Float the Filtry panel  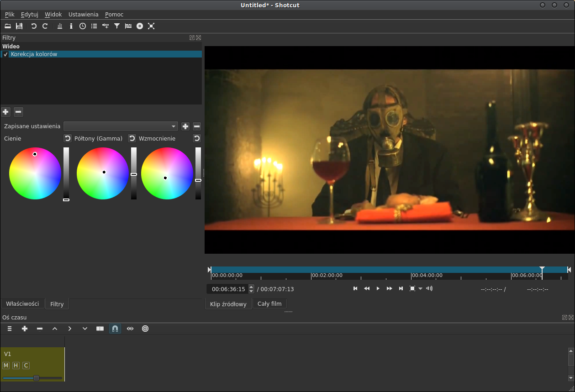pos(192,38)
